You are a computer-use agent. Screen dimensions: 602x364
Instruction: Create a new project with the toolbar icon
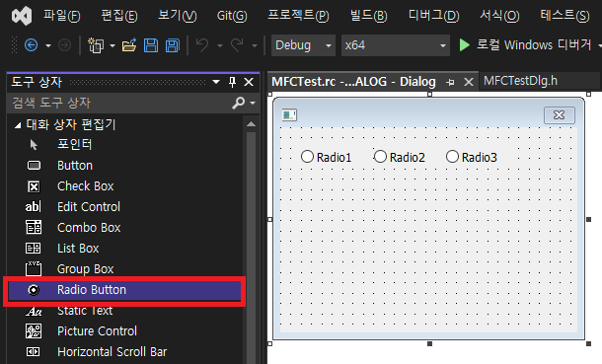click(x=96, y=45)
